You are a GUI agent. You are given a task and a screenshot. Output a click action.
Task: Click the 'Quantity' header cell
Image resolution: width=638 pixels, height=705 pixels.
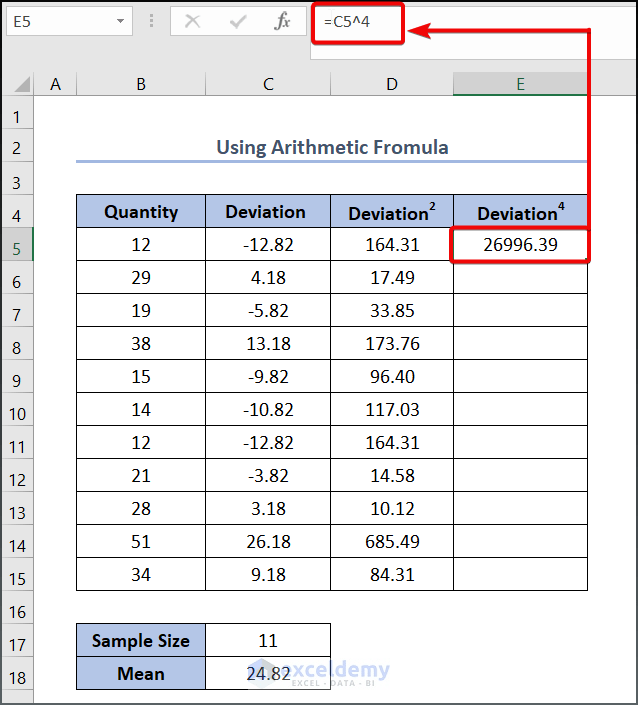[x=141, y=211]
